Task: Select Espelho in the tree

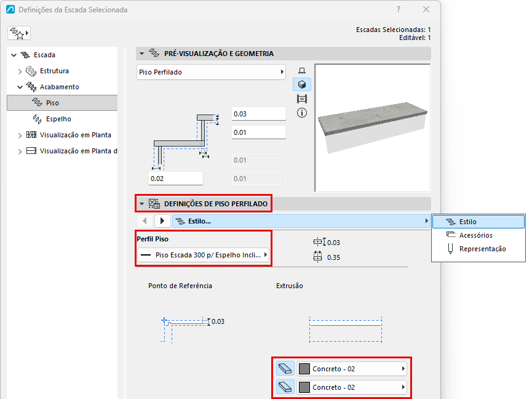Action: click(x=58, y=119)
